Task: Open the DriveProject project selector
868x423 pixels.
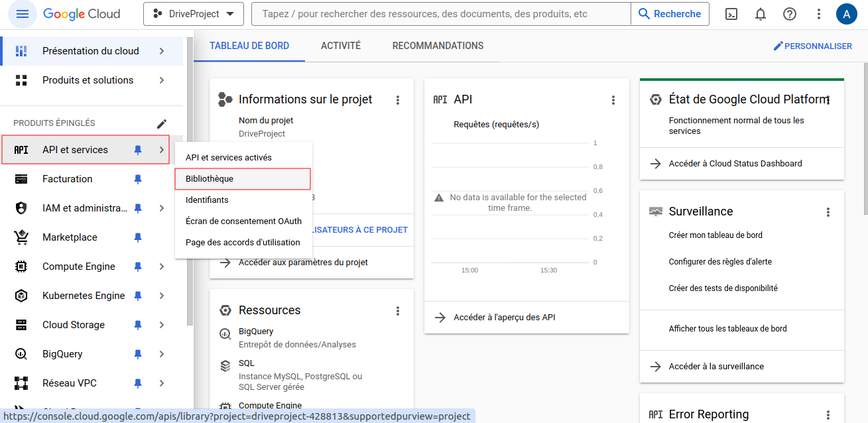Action: (x=193, y=13)
